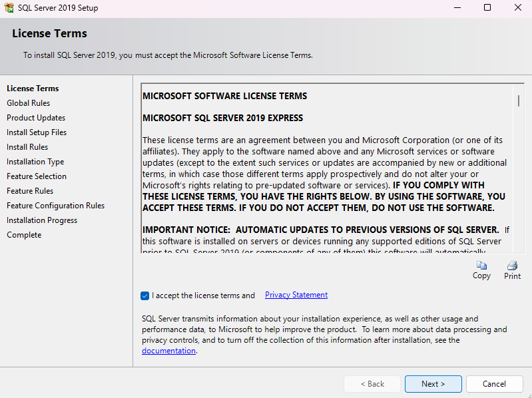532x398 pixels.
Task: Click the license text scrollbar thumb
Action: click(519, 100)
